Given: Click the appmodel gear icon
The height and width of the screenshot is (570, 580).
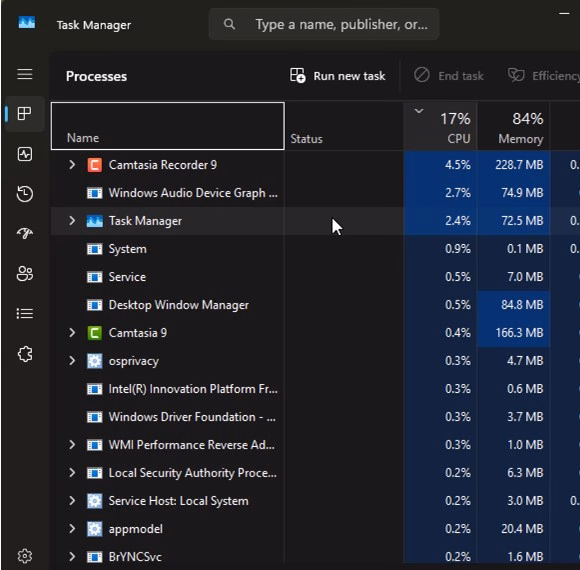Looking at the screenshot, I should click(x=94, y=529).
